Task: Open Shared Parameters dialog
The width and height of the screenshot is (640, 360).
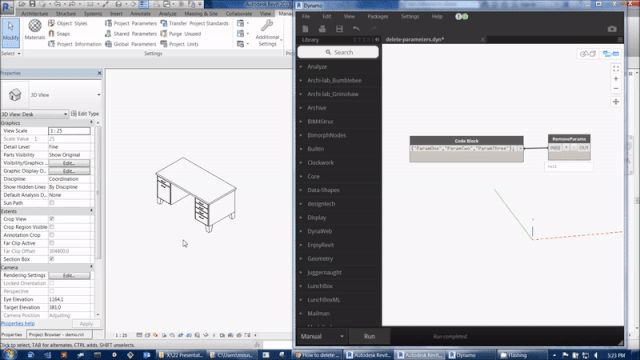Action: [131, 33]
